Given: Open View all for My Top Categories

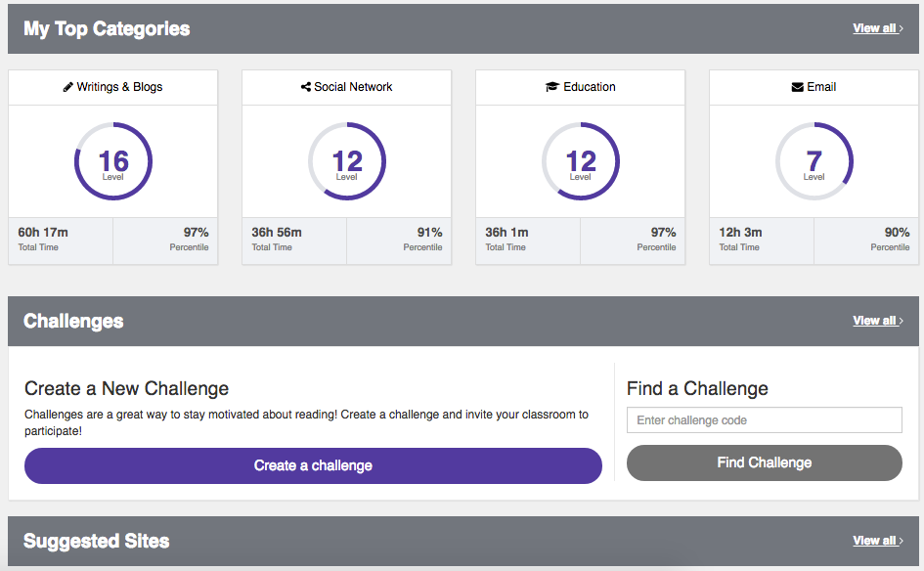Looking at the screenshot, I should [878, 28].
